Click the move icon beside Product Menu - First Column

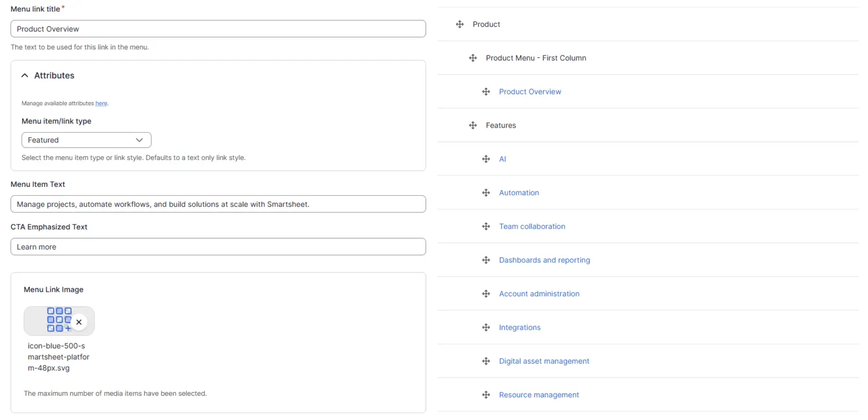coord(472,58)
